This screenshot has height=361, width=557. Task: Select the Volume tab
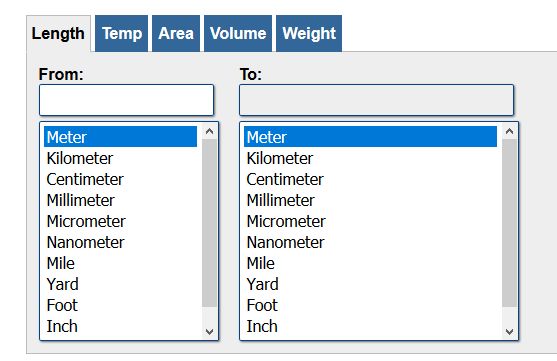[x=238, y=33]
